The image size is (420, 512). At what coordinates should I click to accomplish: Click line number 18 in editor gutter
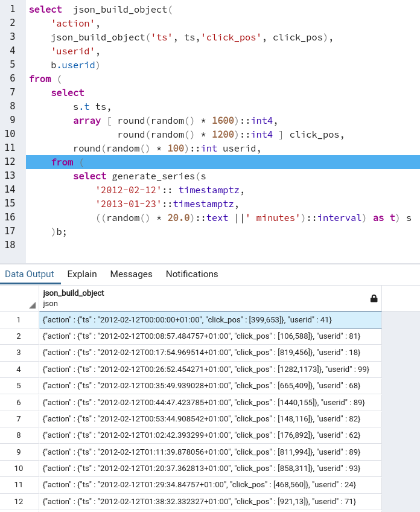tap(13, 245)
